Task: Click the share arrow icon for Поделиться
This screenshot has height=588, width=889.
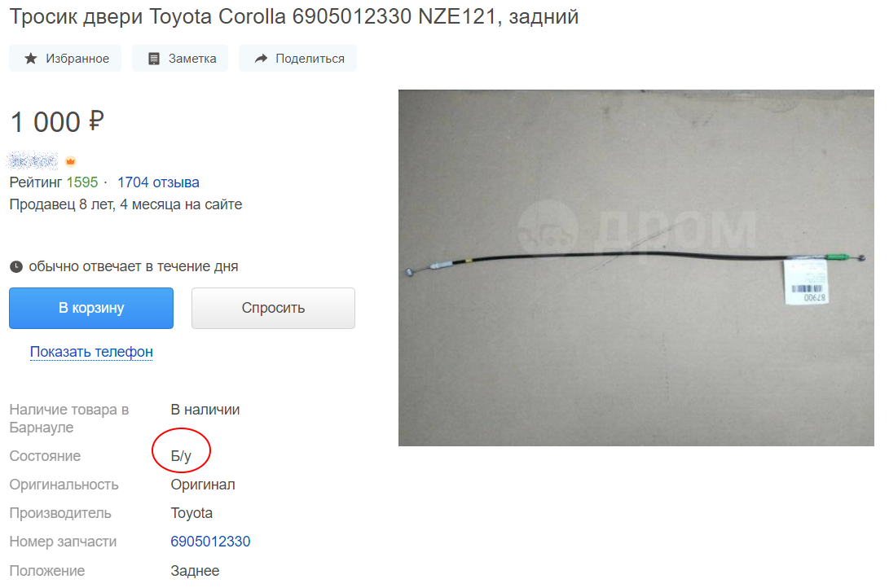Action: point(261,59)
